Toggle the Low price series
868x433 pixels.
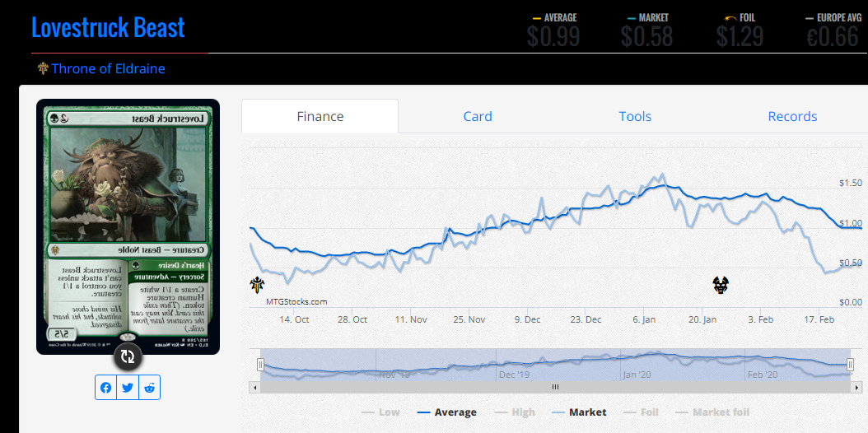click(x=380, y=412)
